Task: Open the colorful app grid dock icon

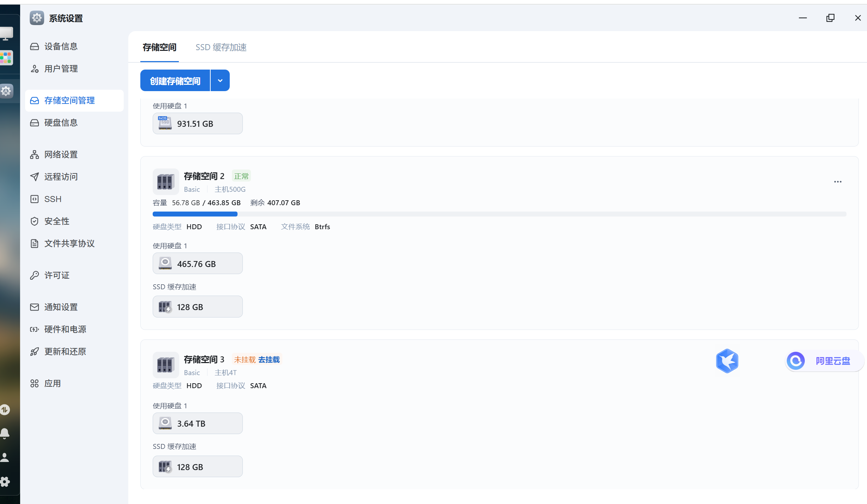Action: (x=6, y=58)
